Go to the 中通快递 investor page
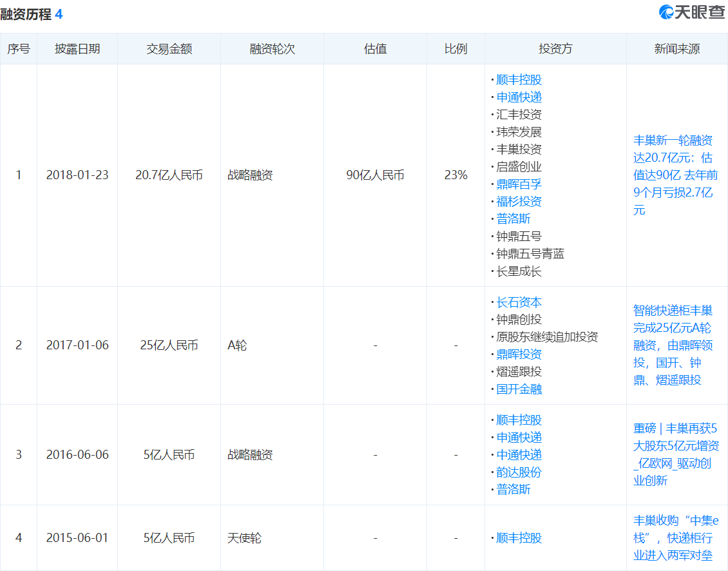728x571 pixels. coord(519,454)
